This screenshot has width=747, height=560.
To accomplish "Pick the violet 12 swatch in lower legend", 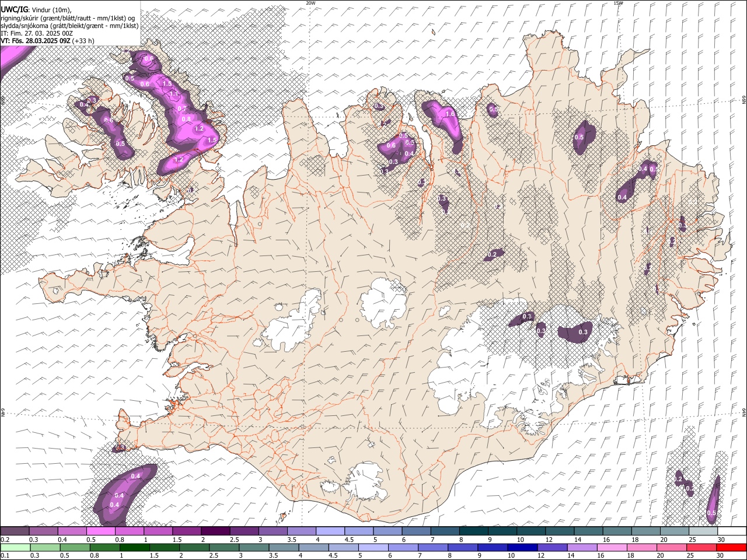I will (552, 547).
